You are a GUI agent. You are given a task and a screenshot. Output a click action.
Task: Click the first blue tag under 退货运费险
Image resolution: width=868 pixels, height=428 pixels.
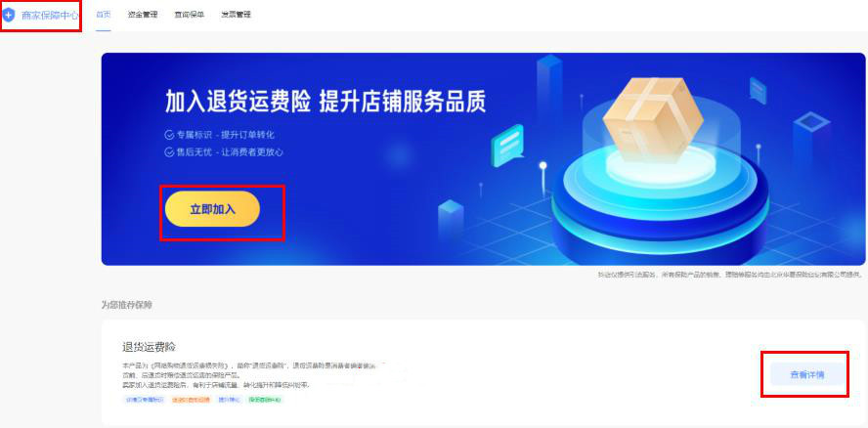tap(144, 400)
